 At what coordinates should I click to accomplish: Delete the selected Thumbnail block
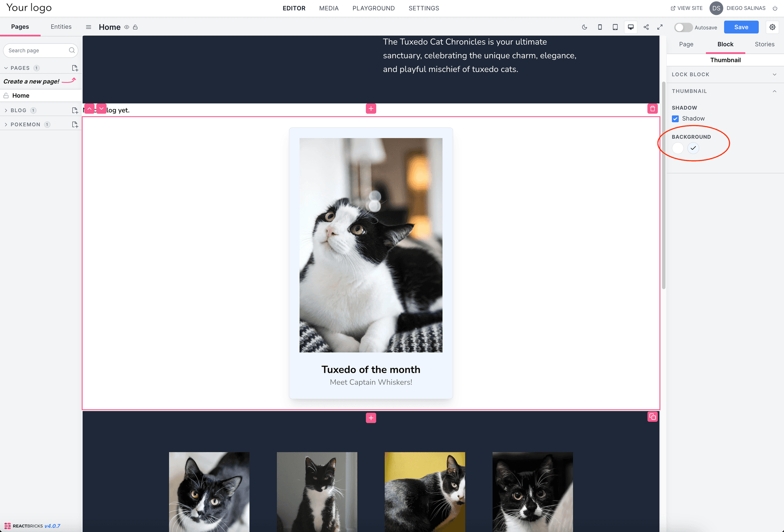[x=653, y=109]
